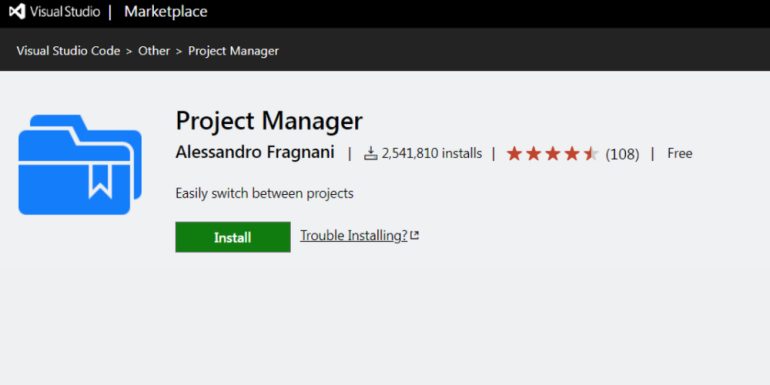
Task: Click the Project Manager title heading
Action: [269, 121]
